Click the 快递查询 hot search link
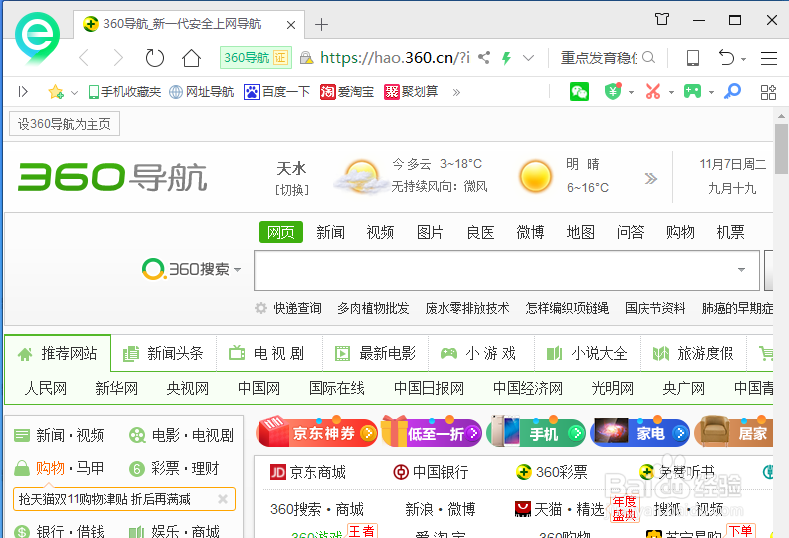The image size is (789, 538). [297, 308]
